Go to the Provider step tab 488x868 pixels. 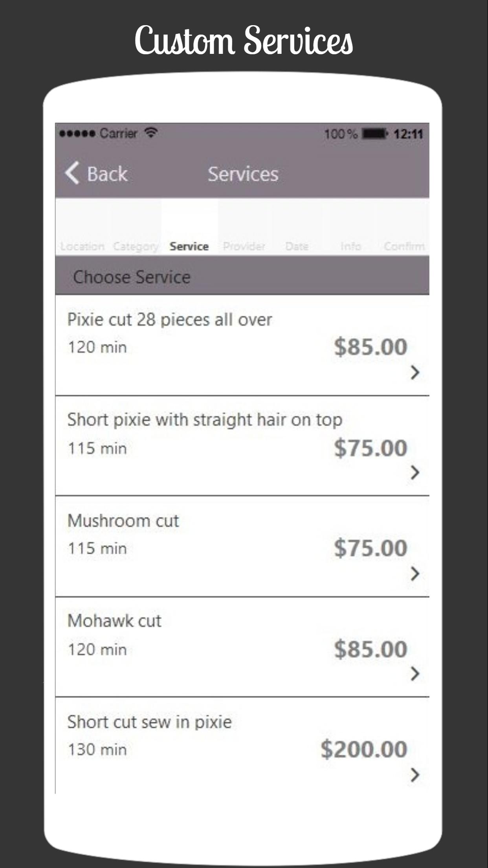click(x=244, y=246)
